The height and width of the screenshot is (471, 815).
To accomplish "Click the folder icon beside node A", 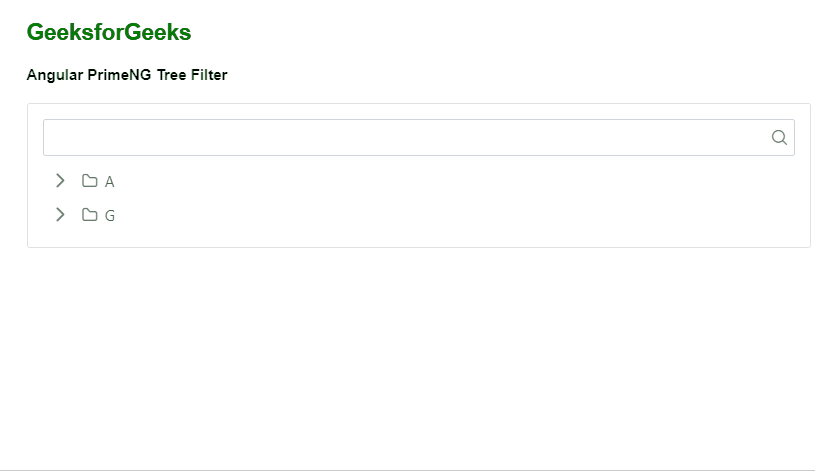I will tap(89, 181).
